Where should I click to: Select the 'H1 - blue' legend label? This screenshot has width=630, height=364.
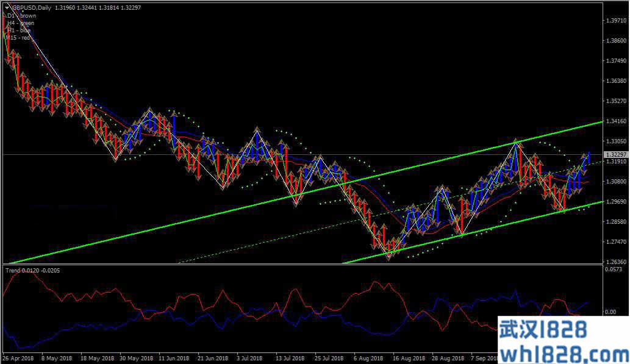pos(19,30)
